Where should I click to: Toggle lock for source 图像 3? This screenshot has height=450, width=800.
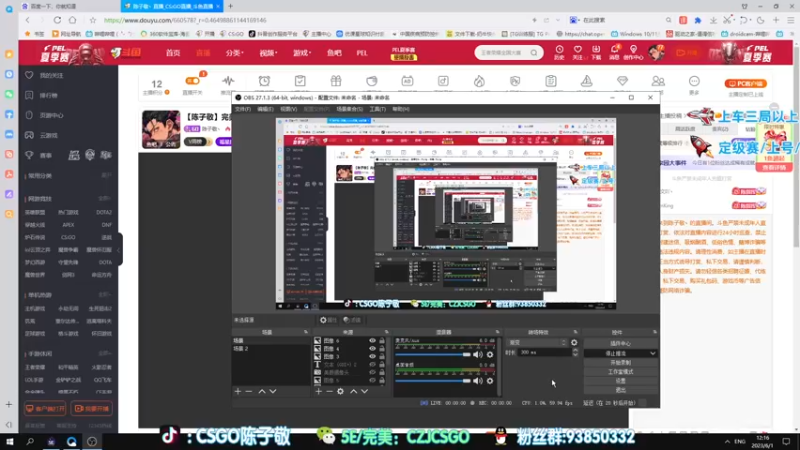pos(382,356)
